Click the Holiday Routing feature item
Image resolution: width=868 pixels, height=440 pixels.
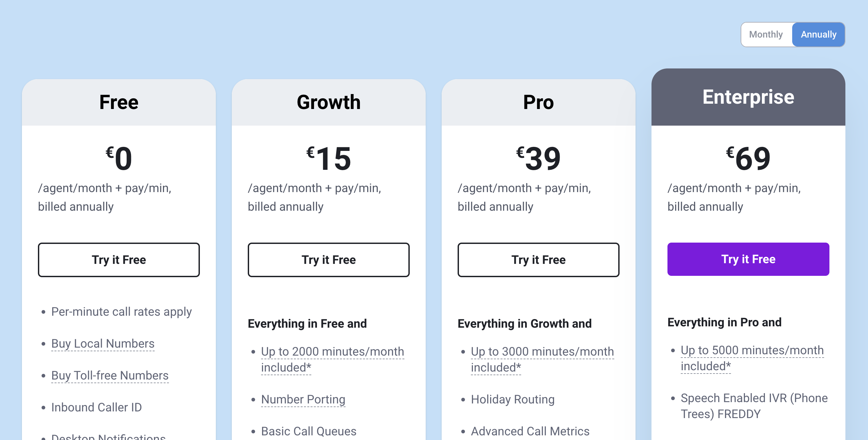point(512,399)
